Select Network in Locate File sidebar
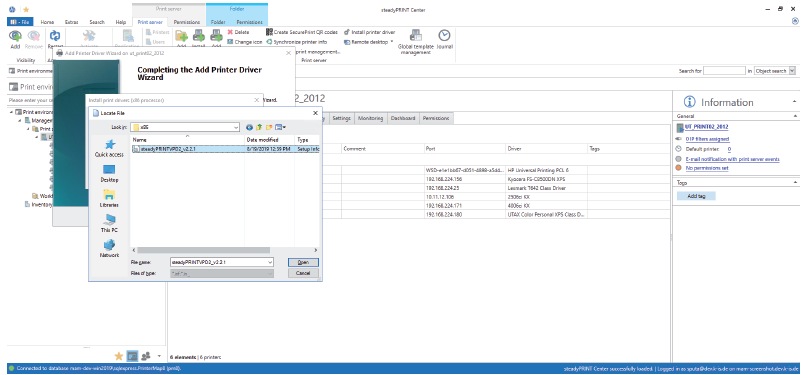Viewport: 803px width, 375px height. 109,249
